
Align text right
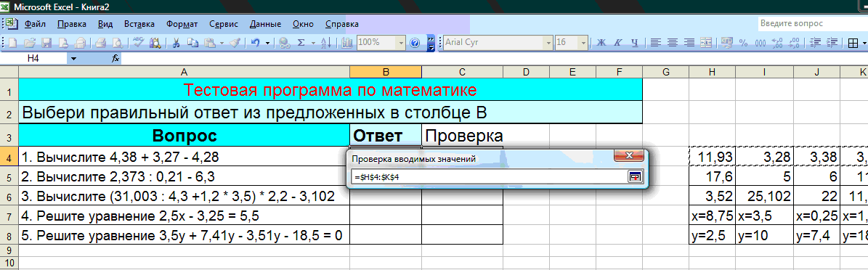tap(689, 43)
